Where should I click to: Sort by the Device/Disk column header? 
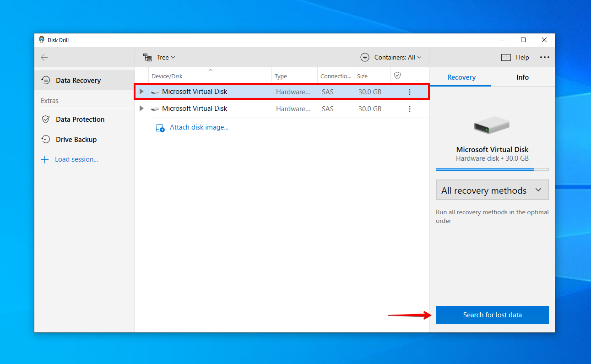coord(167,76)
